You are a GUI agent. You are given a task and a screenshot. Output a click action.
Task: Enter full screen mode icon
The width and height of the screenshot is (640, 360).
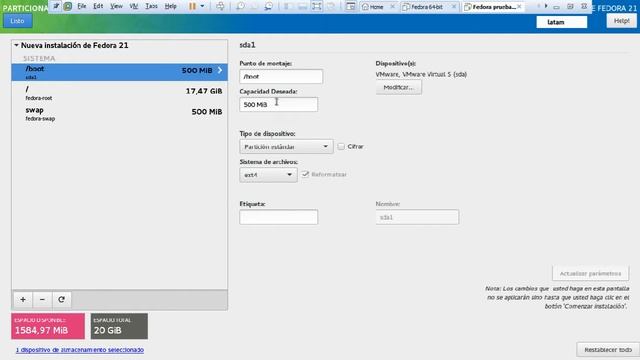tap(317, 6)
